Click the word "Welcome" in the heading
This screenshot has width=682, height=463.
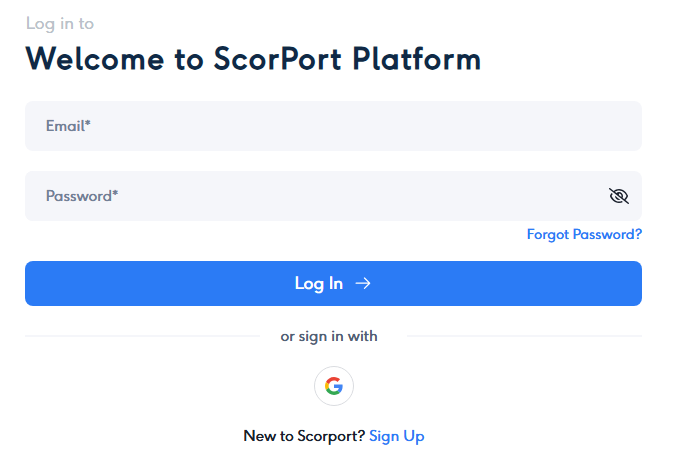point(96,59)
